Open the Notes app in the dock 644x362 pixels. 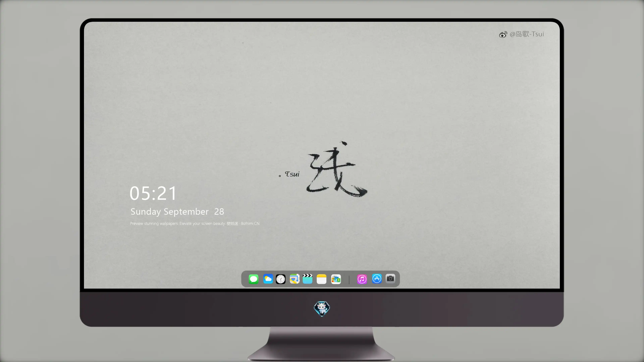pos(321,279)
